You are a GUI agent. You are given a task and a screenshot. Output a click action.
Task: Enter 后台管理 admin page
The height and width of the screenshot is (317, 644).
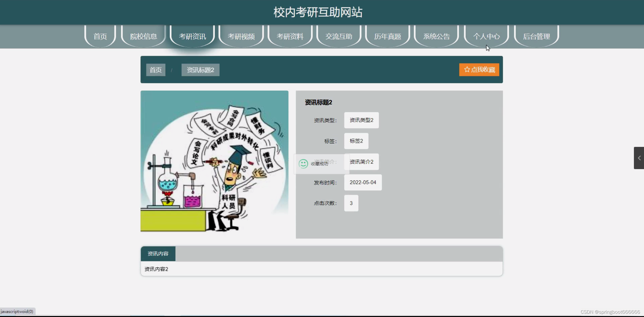pos(536,37)
